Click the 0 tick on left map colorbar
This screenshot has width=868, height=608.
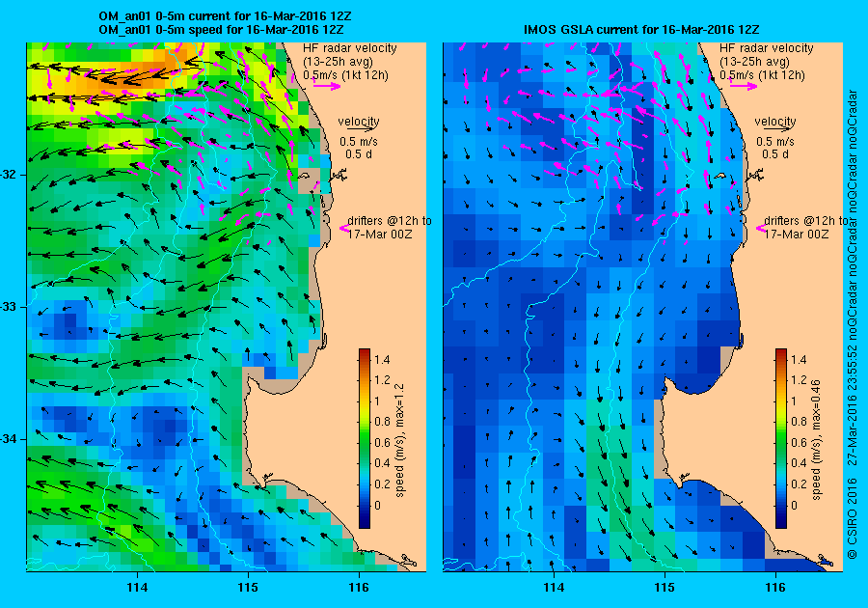377,505
